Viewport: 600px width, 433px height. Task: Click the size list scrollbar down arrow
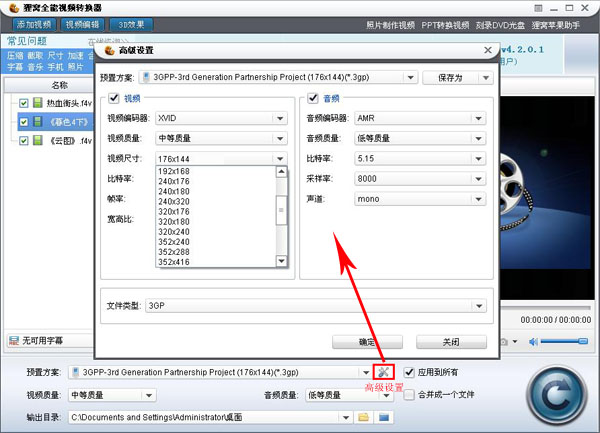[x=281, y=261]
